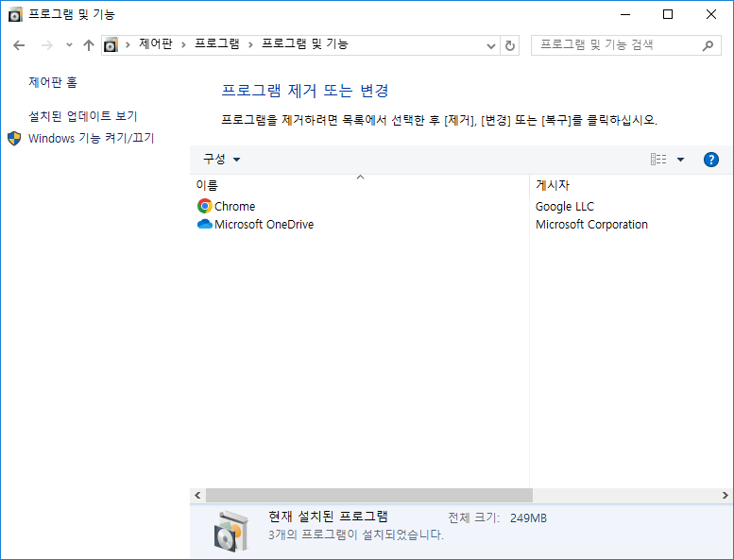
Task: Open address bar history dropdown
Action: (491, 46)
